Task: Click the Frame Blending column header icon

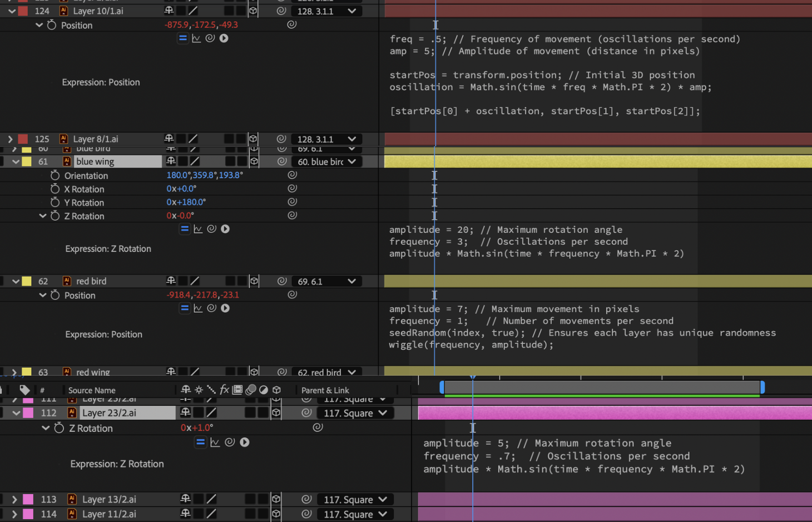Action: [237, 390]
